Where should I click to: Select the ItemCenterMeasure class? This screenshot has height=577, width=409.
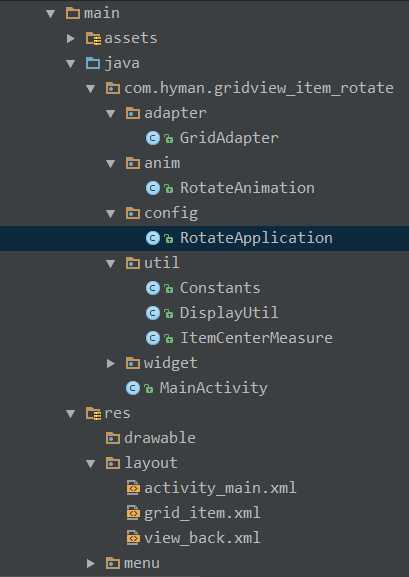point(257,338)
